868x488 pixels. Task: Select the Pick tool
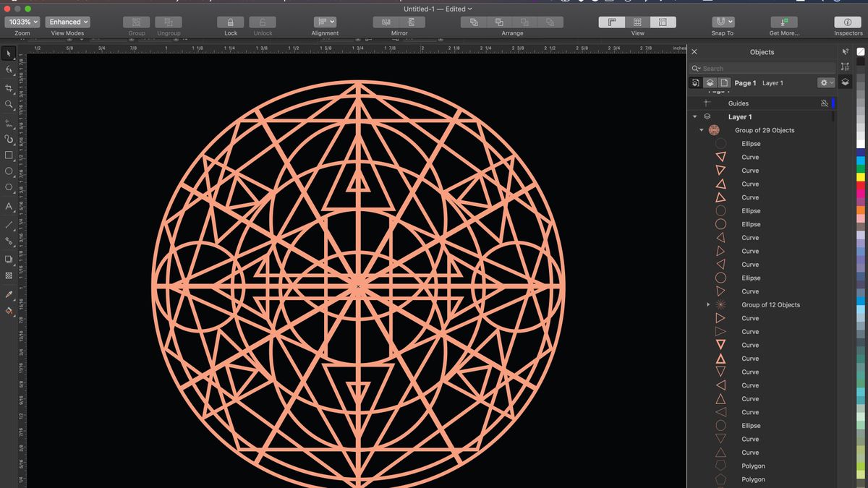(9, 53)
